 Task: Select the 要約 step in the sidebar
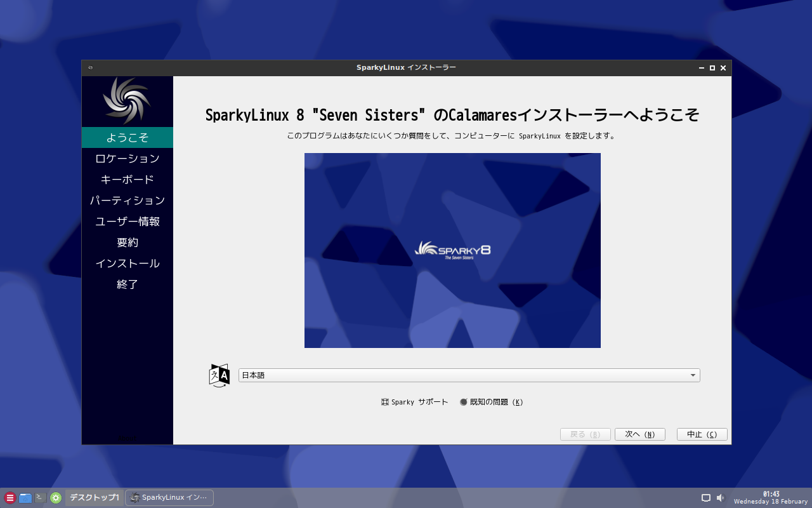[x=128, y=242]
